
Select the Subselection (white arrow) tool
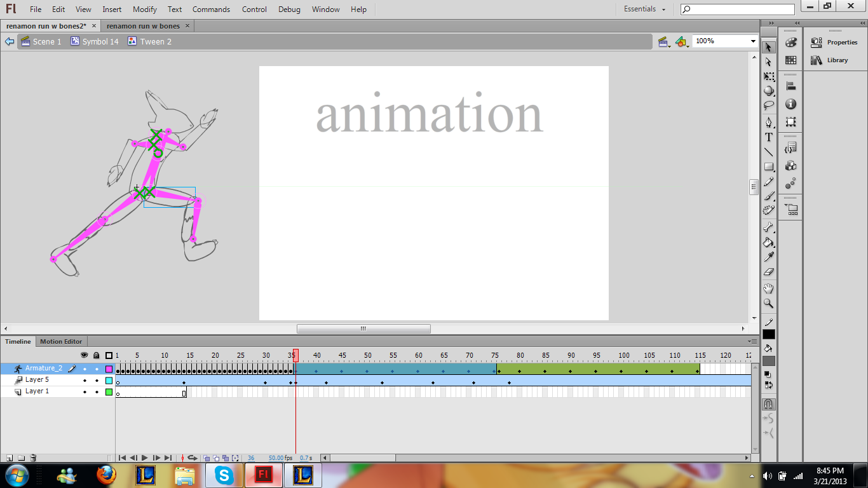(x=768, y=62)
